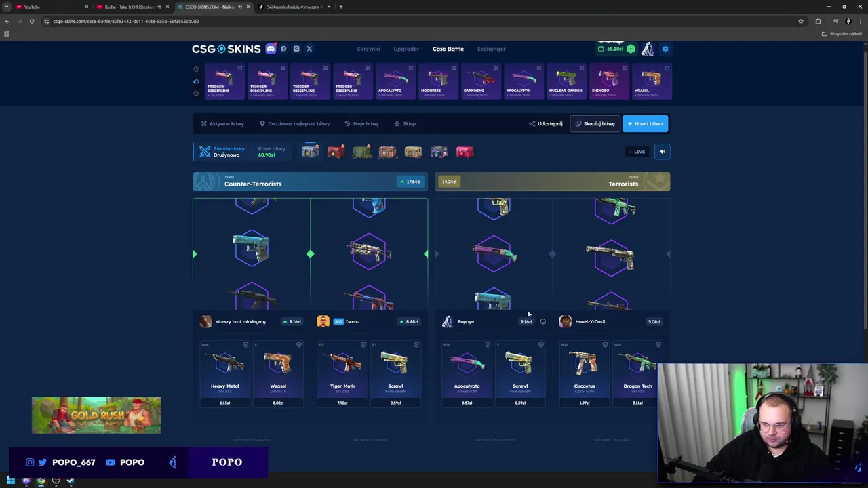Open the Shinobu drop card
The height and width of the screenshot is (488, 868).
coord(609,81)
